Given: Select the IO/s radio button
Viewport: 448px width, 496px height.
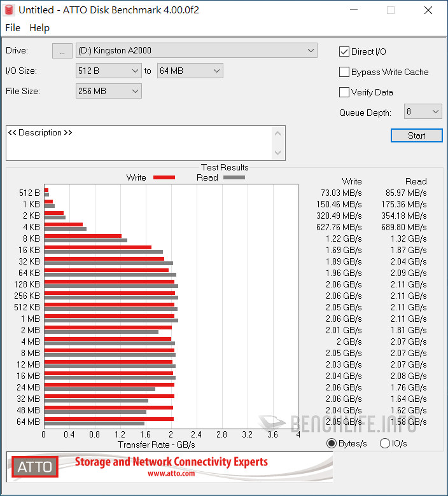Looking at the screenshot, I should pyautogui.click(x=384, y=443).
